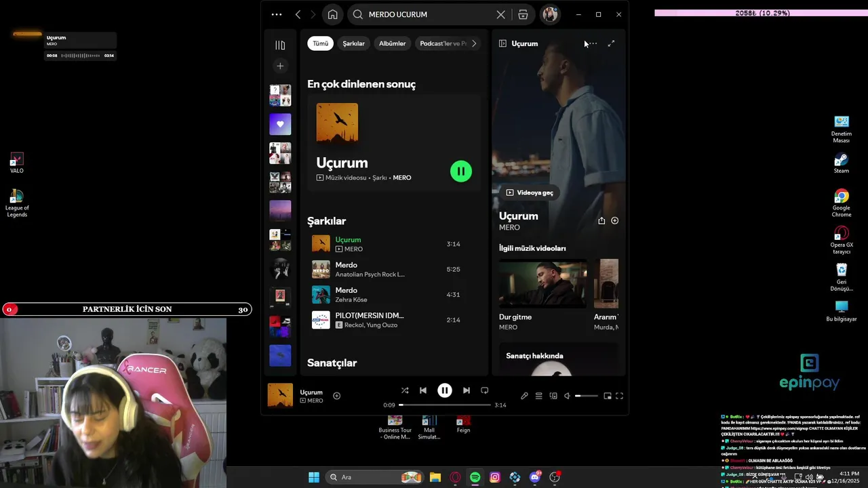The height and width of the screenshot is (488, 868).
Task: Open Instagram from the taskbar
Action: (495, 477)
